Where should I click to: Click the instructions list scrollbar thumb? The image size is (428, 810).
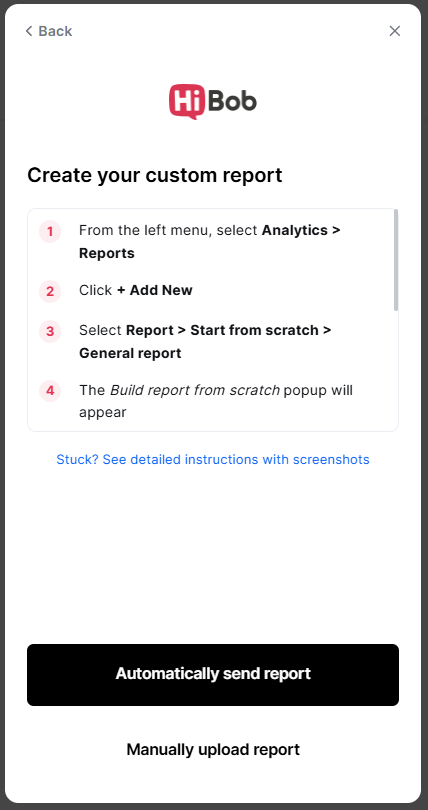click(396, 260)
